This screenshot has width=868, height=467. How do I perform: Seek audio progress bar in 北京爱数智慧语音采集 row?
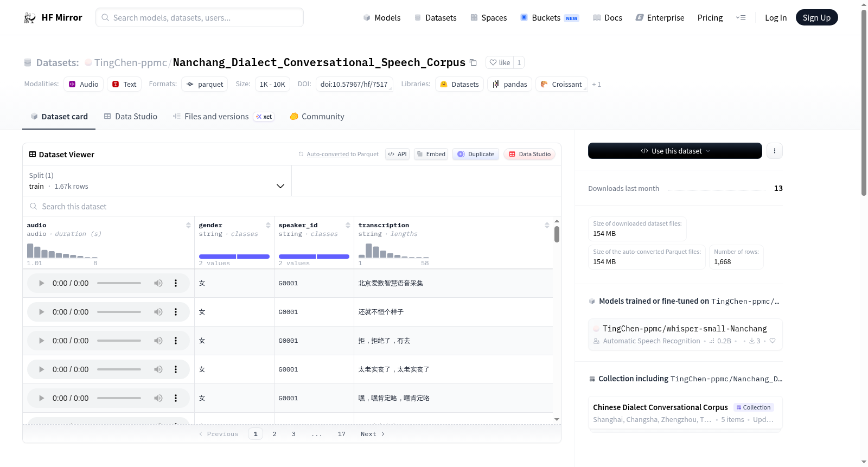119,283
